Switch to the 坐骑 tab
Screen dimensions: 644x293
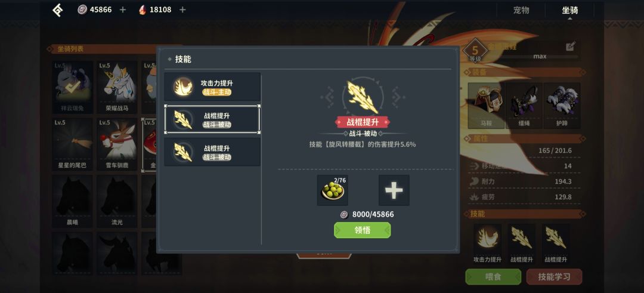[570, 10]
